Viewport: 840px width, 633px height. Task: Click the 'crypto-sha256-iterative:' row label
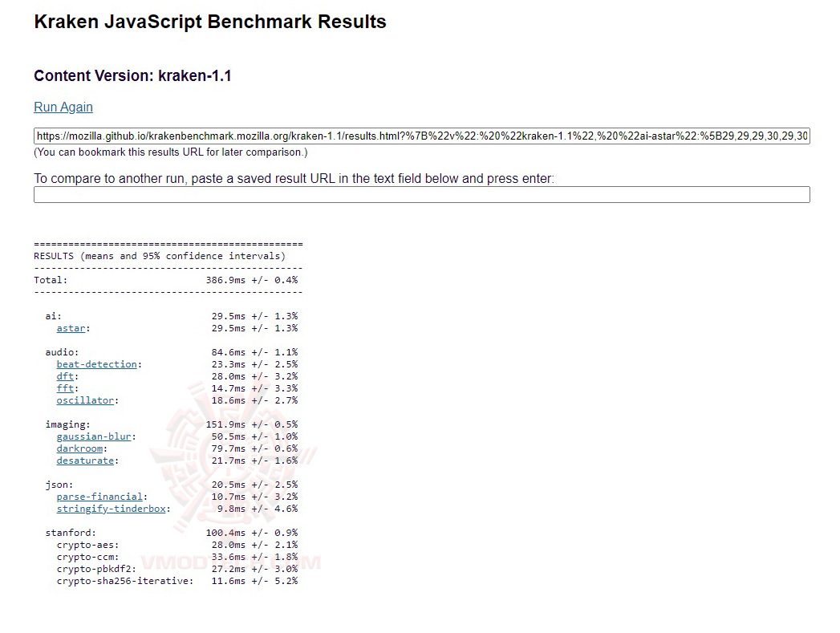pos(125,581)
